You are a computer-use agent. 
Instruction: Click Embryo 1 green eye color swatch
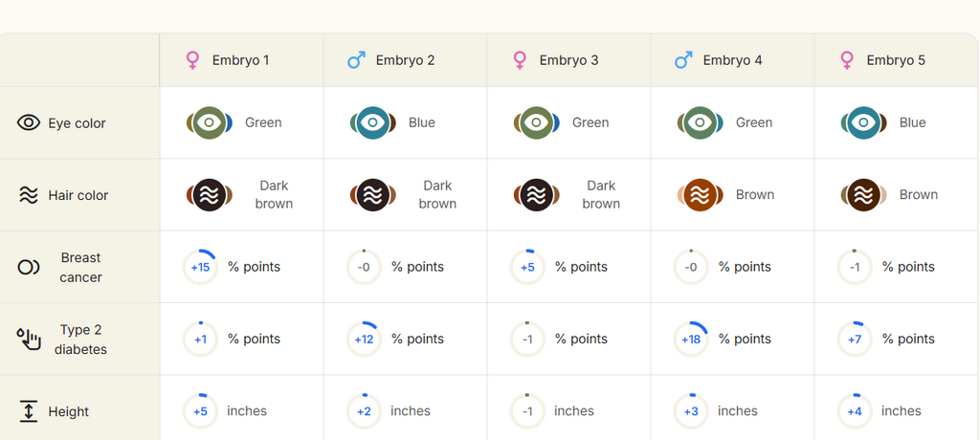tap(210, 122)
